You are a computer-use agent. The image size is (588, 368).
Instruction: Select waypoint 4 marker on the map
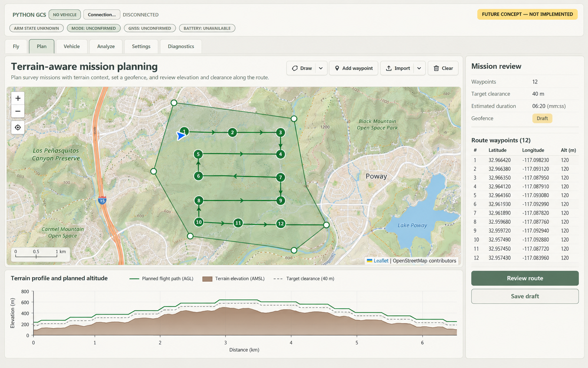(x=280, y=154)
